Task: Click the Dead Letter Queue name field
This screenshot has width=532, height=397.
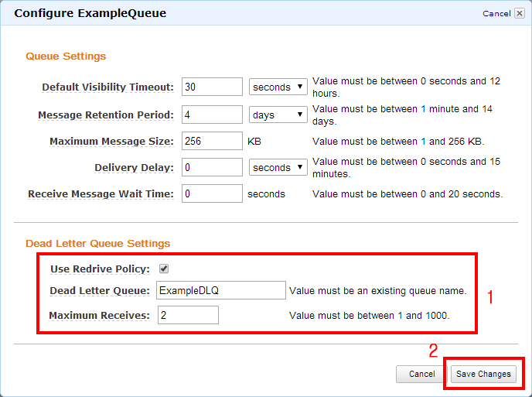Action: point(221,290)
